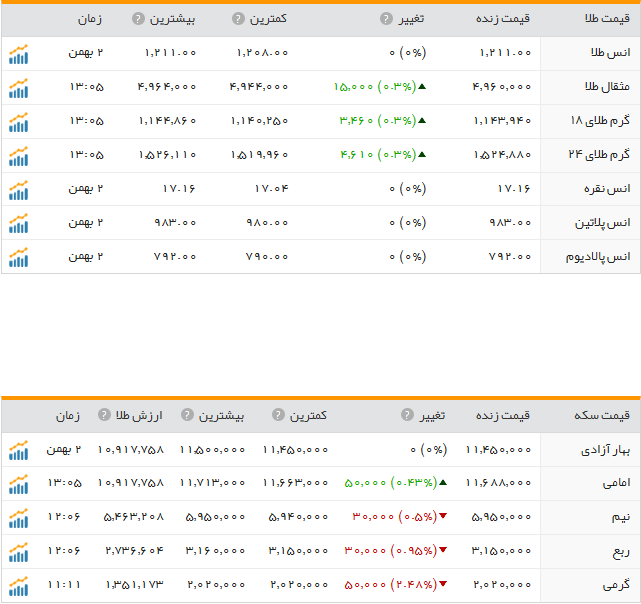641x604 pixels.
Task: Click platinum lowest price ۹۸۰.۰۰
Action: tap(267, 222)
